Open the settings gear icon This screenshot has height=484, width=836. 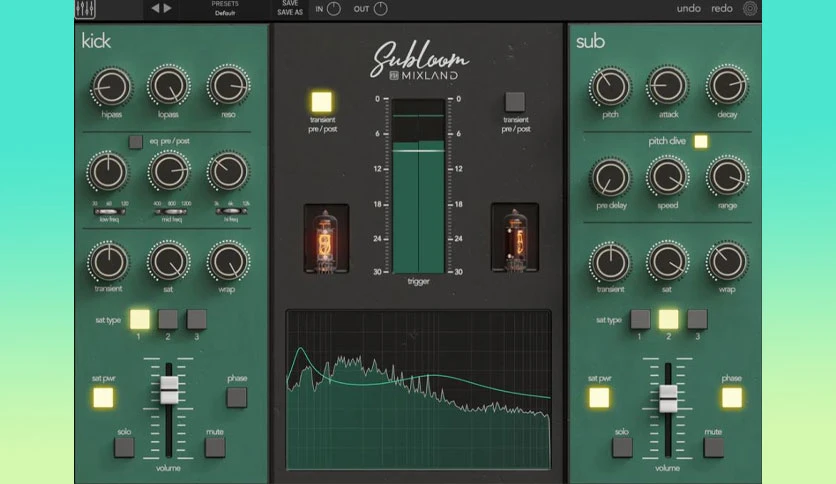point(750,9)
